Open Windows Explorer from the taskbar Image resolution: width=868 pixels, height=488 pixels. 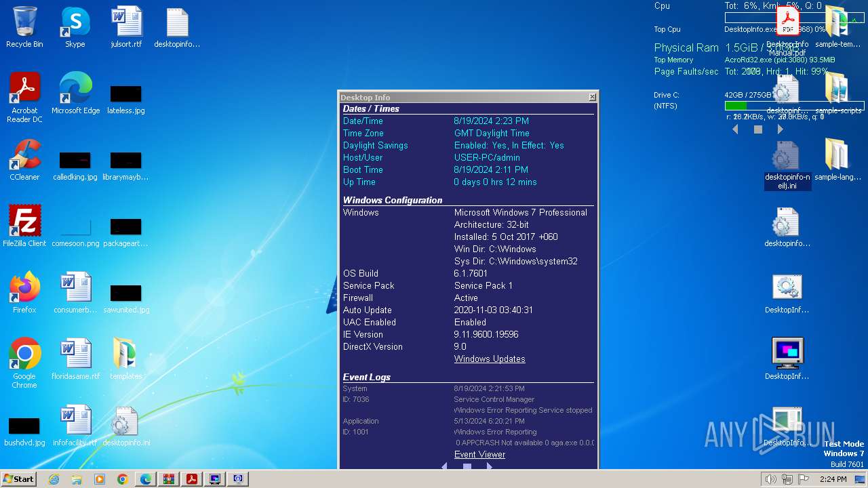coord(77,479)
